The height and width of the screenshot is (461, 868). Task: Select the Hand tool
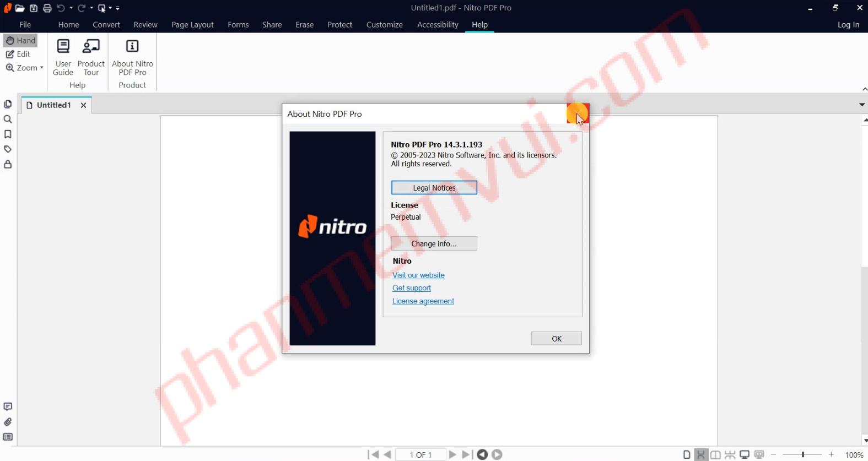21,41
